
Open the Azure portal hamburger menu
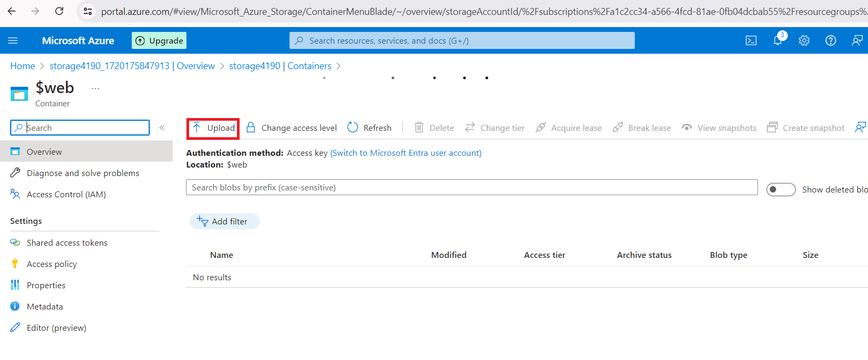click(13, 40)
